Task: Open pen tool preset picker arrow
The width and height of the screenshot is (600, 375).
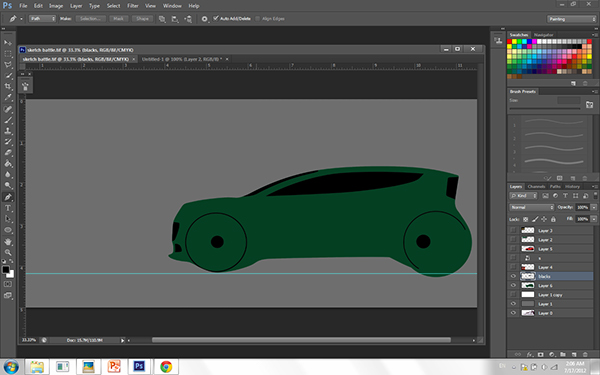Action: tap(21, 19)
